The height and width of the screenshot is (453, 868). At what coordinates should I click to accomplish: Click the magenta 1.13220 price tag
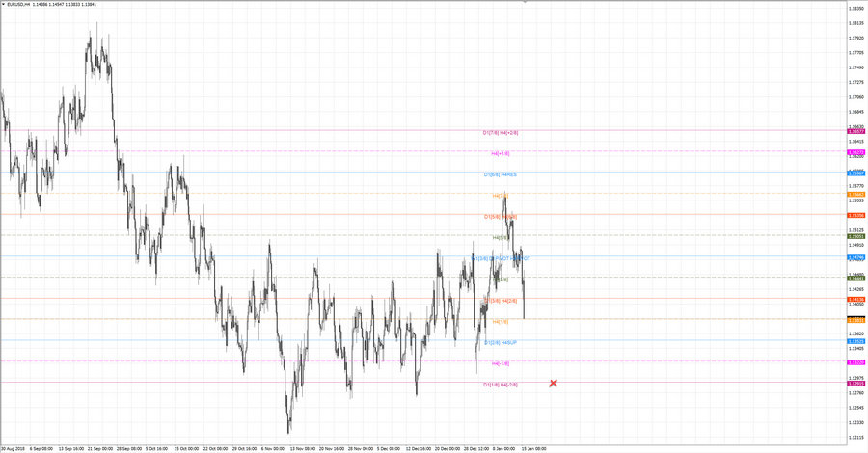click(x=855, y=362)
